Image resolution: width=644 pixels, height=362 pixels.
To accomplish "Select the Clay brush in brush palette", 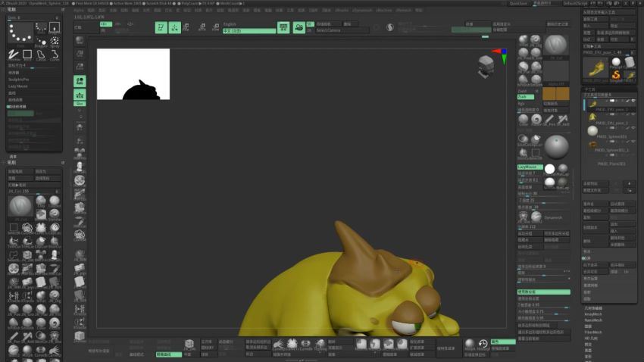I will coord(41,201).
